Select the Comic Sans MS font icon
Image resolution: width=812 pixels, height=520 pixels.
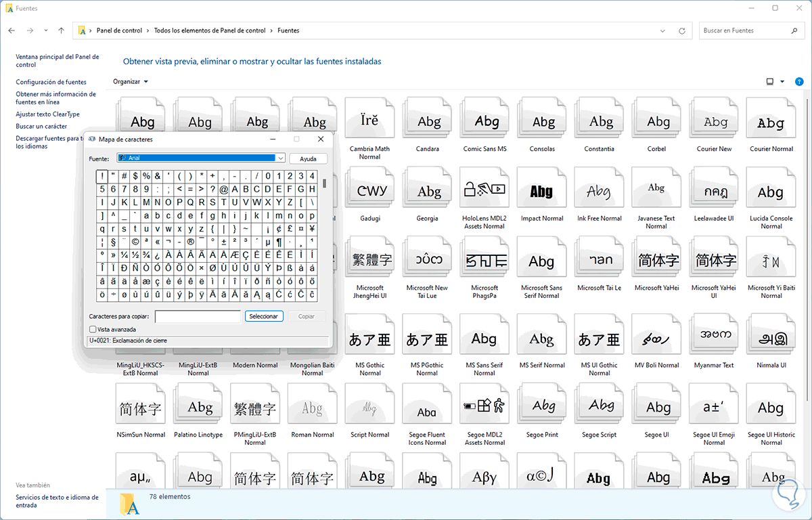pyautogui.click(x=484, y=119)
